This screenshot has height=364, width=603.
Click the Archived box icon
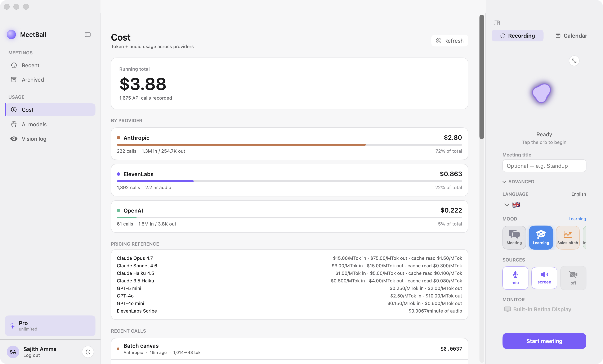(14, 79)
